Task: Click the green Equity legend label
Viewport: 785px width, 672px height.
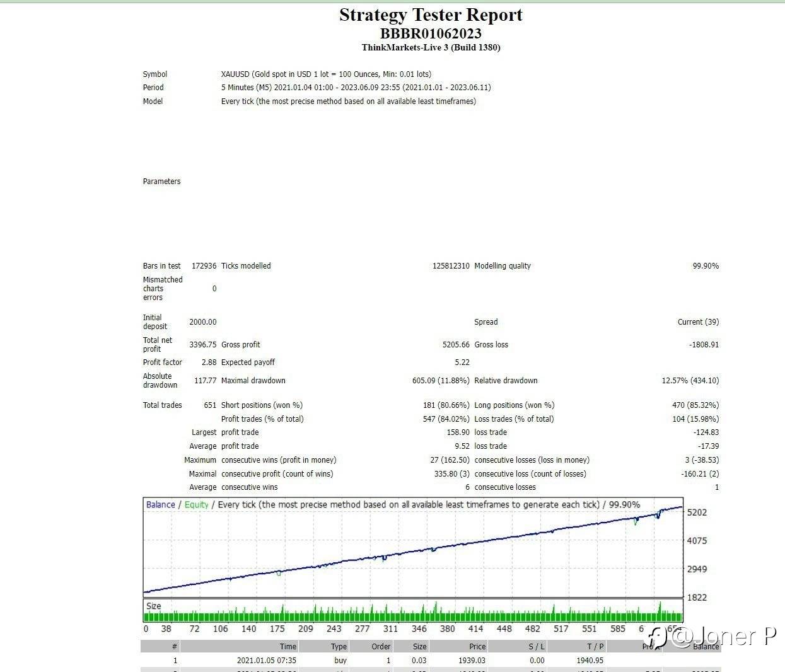Action: [196, 504]
